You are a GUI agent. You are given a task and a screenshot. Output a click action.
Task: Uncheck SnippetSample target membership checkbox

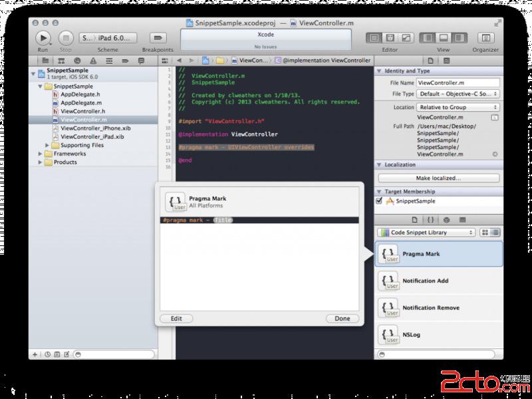click(x=379, y=201)
